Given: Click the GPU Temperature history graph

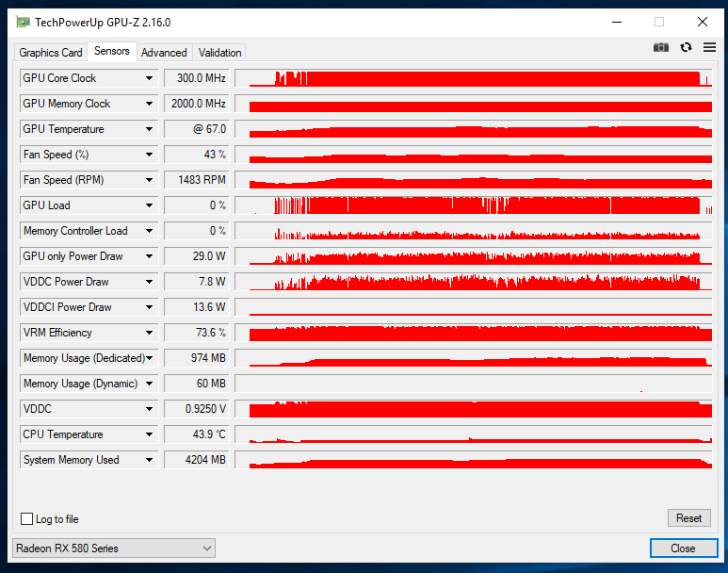Looking at the screenshot, I should [474, 129].
